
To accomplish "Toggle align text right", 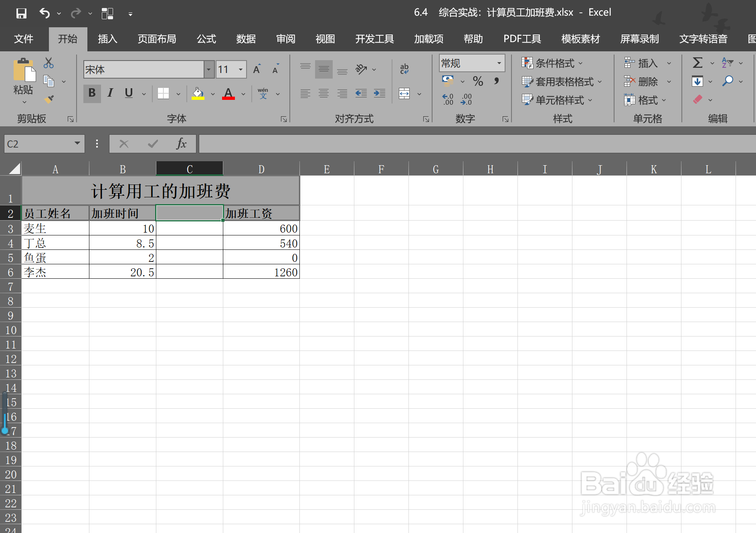I will 342,93.
